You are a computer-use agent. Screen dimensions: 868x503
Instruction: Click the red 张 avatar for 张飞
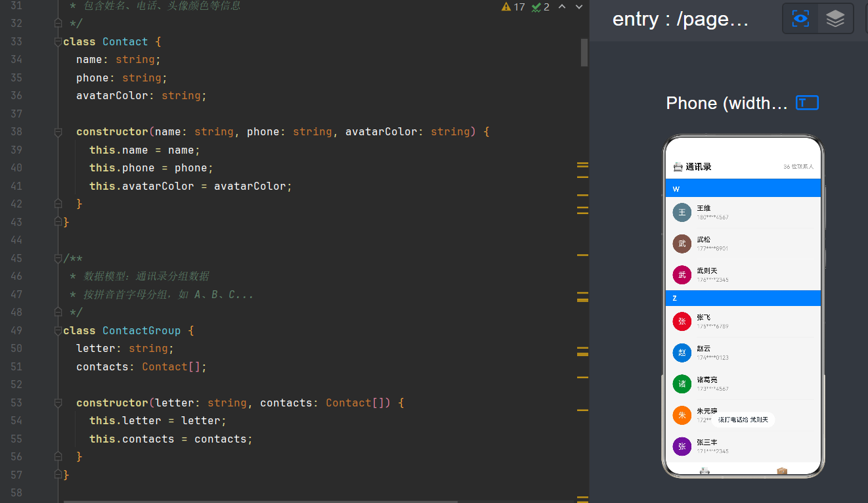[x=682, y=321]
